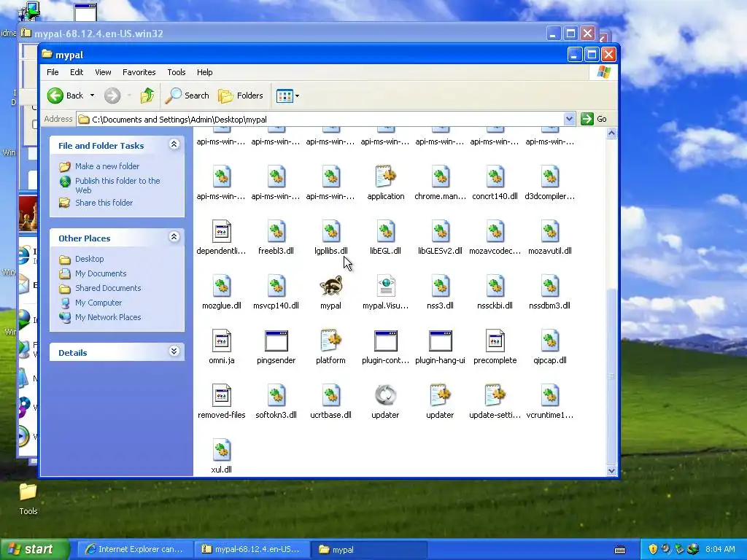Select the removed-files file
Viewport: 747px width, 560px height.
222,396
